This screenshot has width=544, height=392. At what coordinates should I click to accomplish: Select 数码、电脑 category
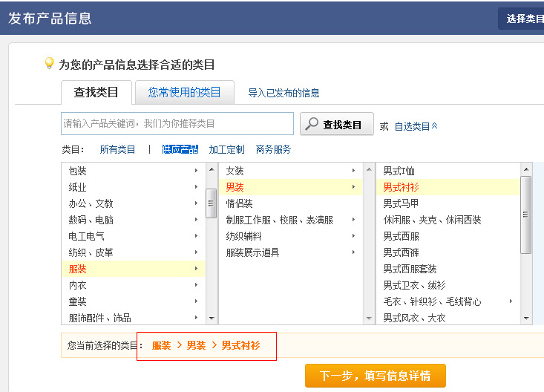[134, 220]
